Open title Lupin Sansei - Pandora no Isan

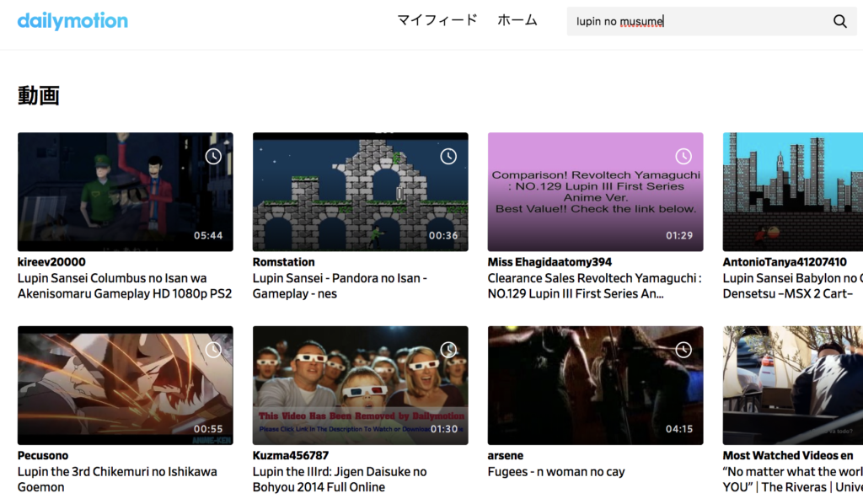coord(340,286)
